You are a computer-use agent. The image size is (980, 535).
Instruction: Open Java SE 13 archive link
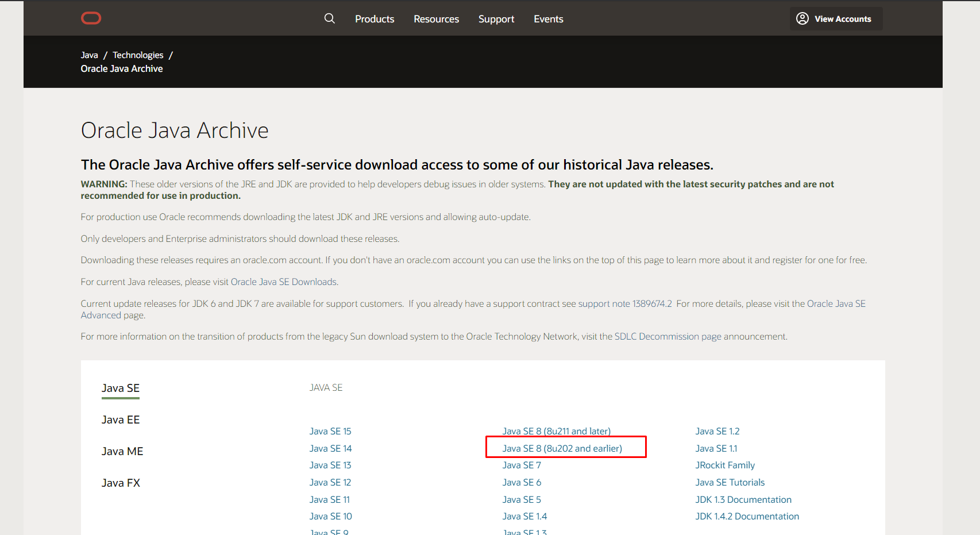pos(330,465)
